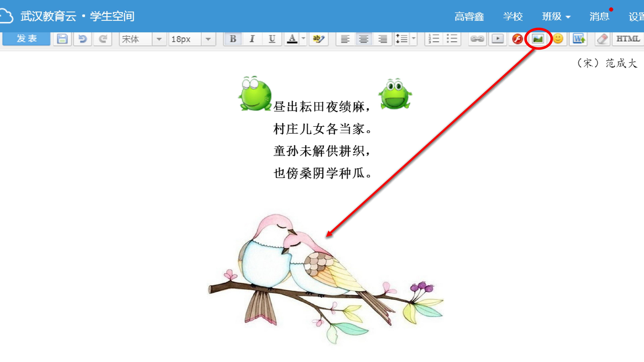The width and height of the screenshot is (644, 362).
Task: Open the text color arrow picker
Action: click(x=303, y=39)
